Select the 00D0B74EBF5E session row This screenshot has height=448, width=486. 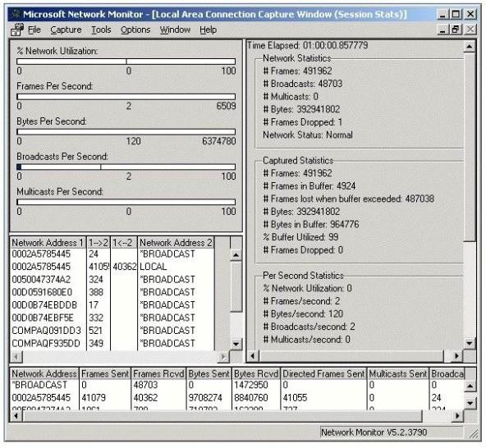click(112, 318)
